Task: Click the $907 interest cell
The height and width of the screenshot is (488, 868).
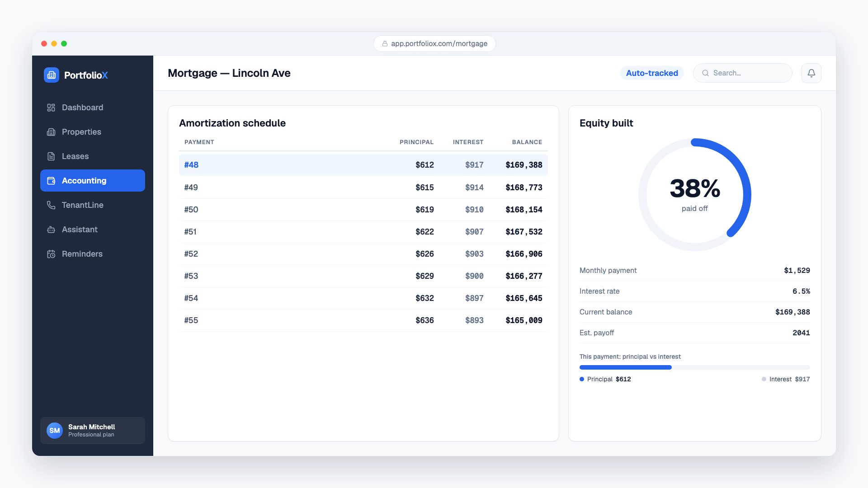Action: [x=474, y=232]
